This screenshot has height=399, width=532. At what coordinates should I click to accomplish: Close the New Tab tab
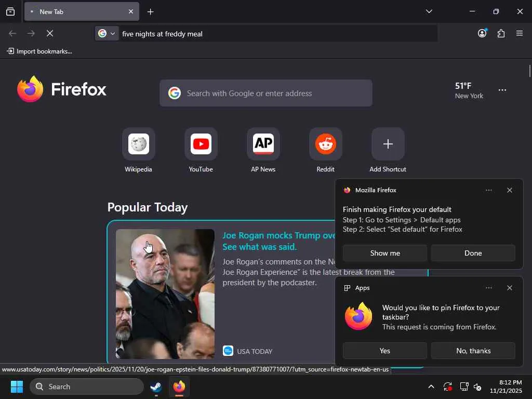tap(131, 11)
